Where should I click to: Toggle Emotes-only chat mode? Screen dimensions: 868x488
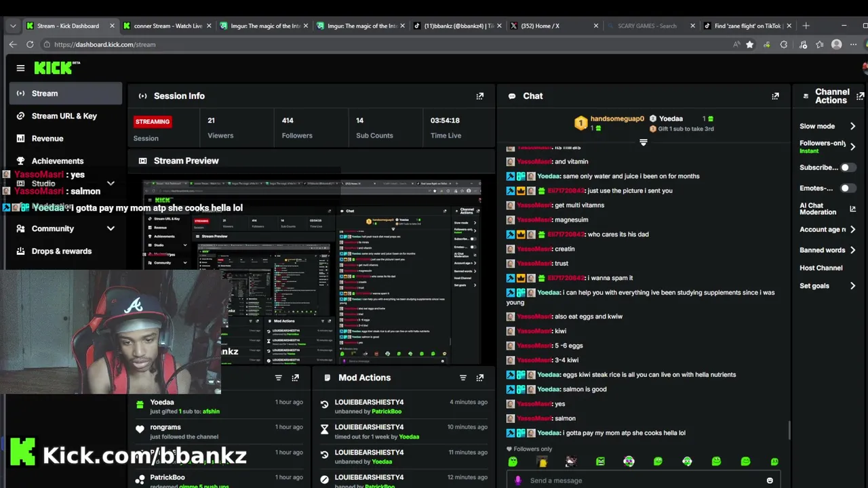(848, 188)
